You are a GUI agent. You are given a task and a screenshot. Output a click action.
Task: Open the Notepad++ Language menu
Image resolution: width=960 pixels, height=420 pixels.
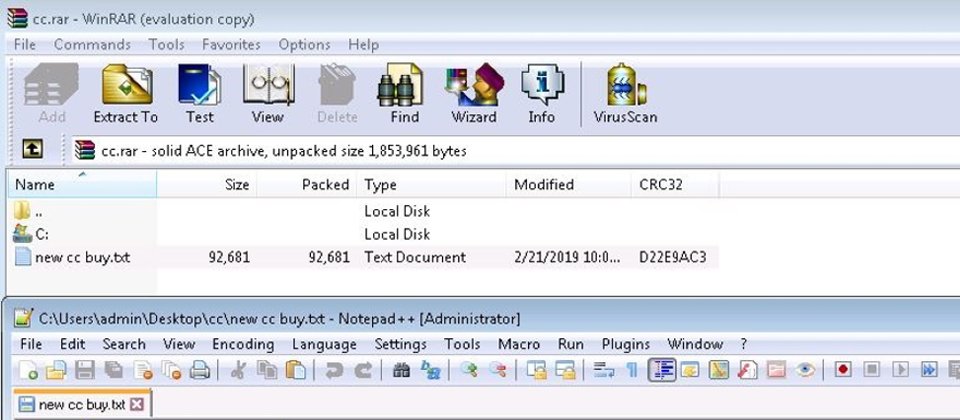click(324, 344)
